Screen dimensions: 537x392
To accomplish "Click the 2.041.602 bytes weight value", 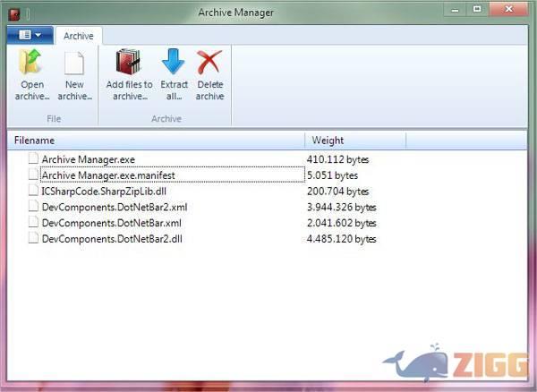I will (342, 223).
